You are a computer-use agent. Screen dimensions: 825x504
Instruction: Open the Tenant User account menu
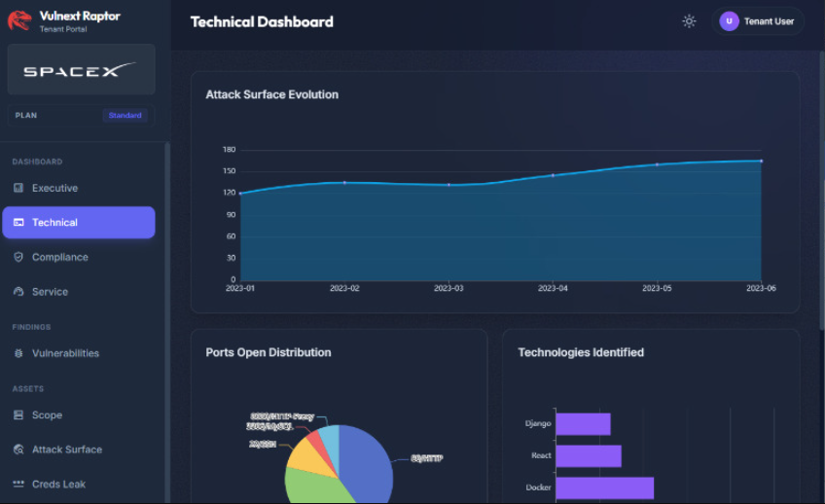[x=757, y=21]
